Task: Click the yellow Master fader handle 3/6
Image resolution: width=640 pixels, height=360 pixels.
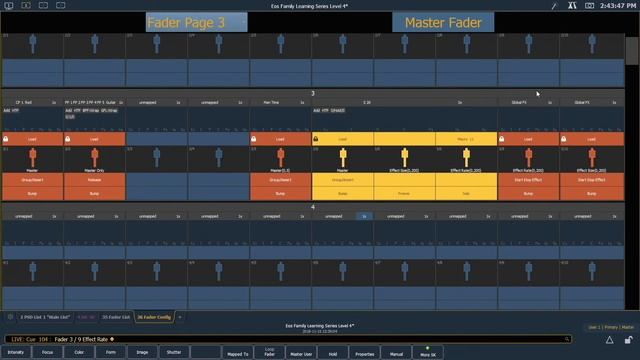Action: [343, 158]
